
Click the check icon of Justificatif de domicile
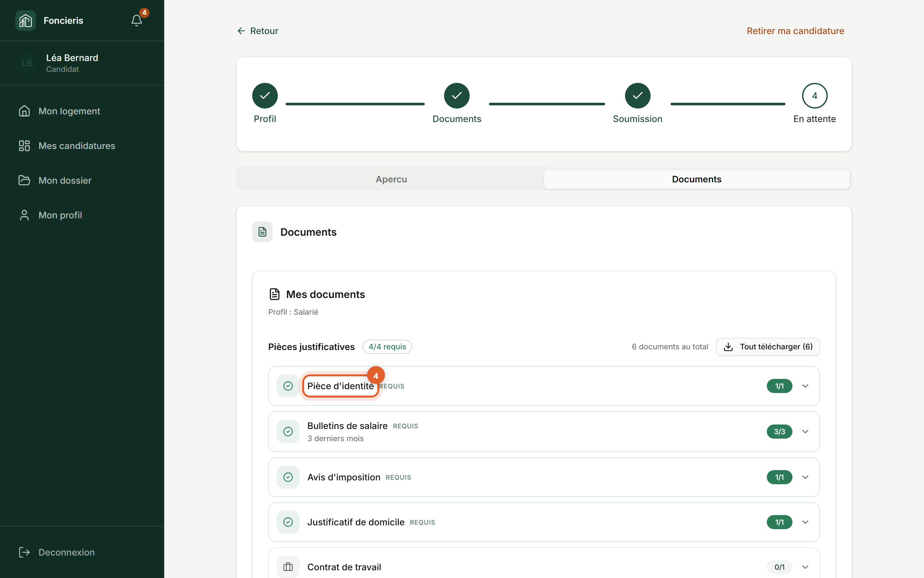tap(288, 522)
